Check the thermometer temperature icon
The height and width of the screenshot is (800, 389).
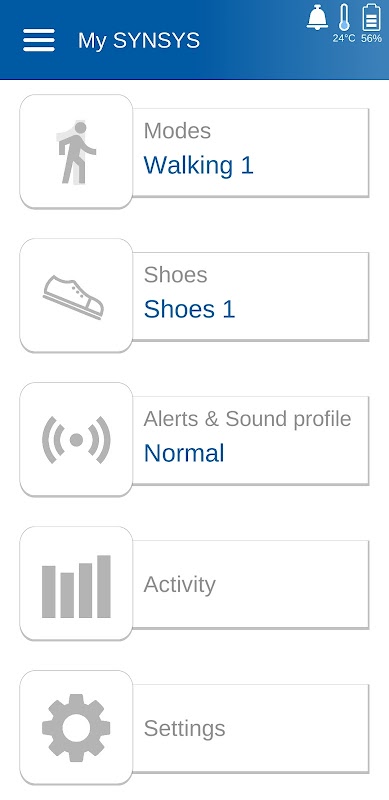pos(344,17)
